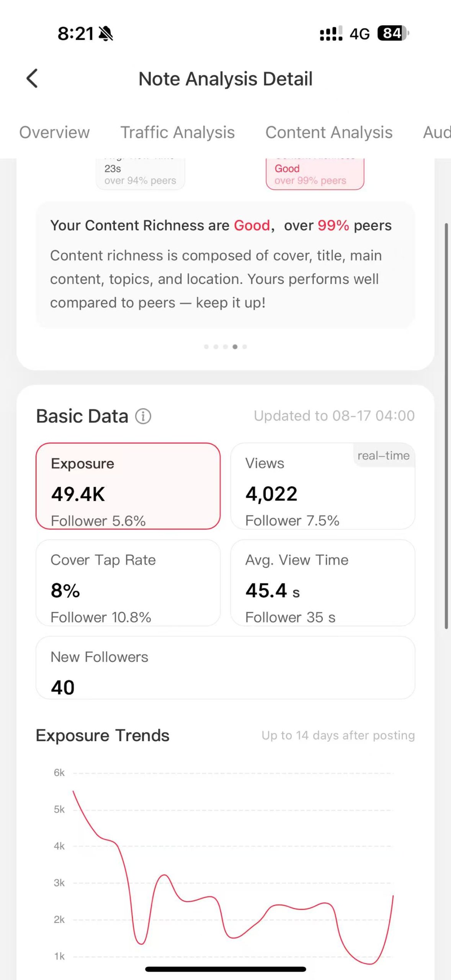
Task: Tap the muted bell icon in status bar
Action: pos(106,34)
